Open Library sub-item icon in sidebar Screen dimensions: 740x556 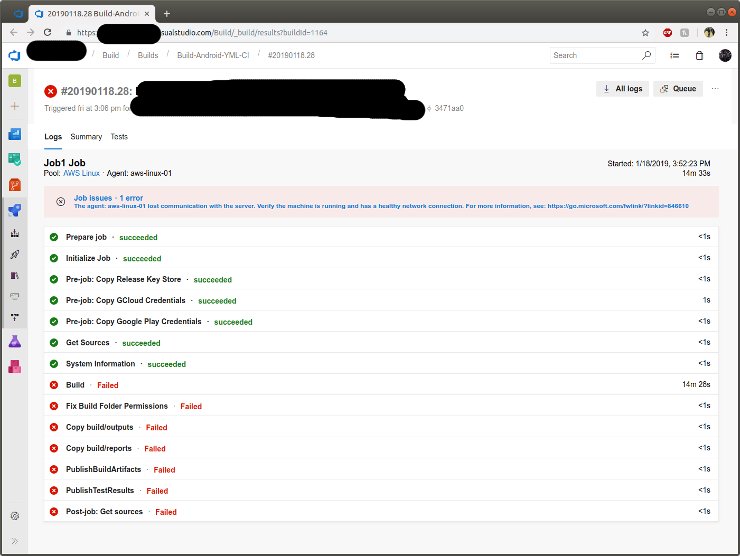(x=15, y=276)
